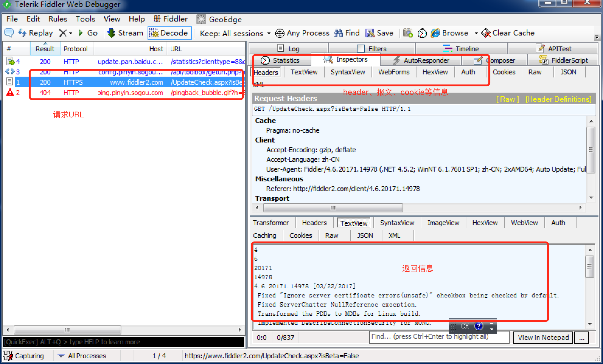The image size is (603, 364).
Task: Open the Rules menu
Action: [x=58, y=19]
